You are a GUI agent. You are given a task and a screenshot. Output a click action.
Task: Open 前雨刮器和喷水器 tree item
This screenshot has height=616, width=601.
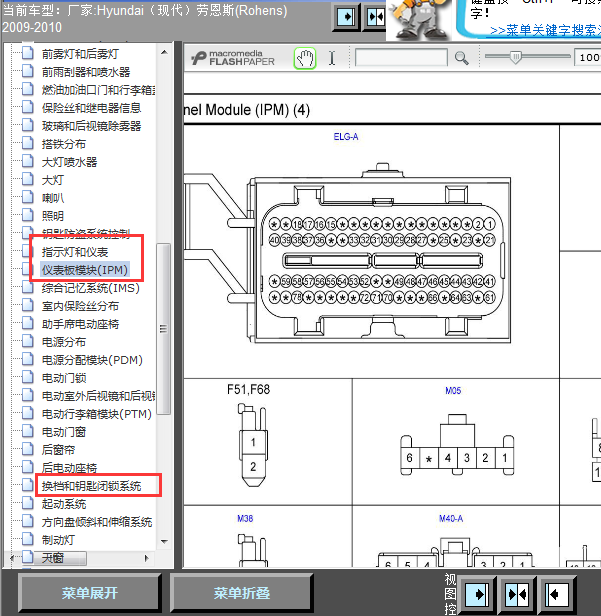(86, 72)
